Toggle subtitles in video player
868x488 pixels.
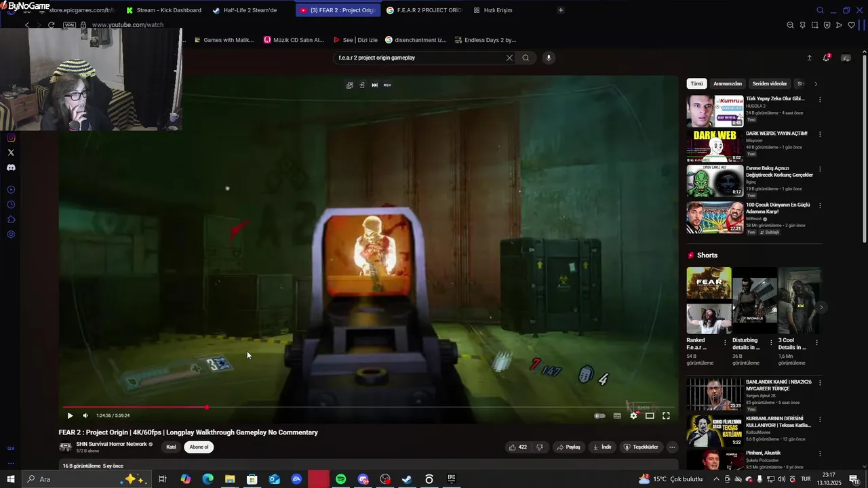[x=617, y=415]
